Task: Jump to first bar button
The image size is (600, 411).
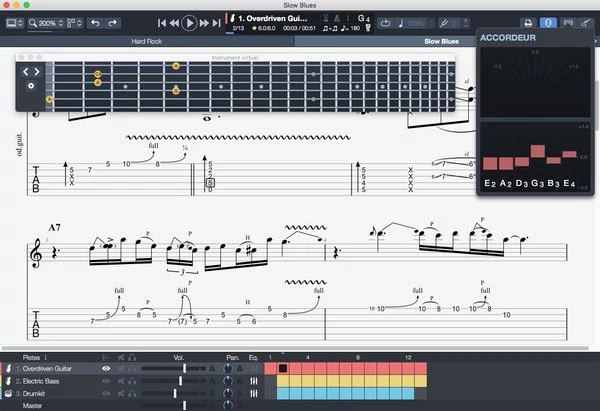Action: pyautogui.click(x=162, y=23)
